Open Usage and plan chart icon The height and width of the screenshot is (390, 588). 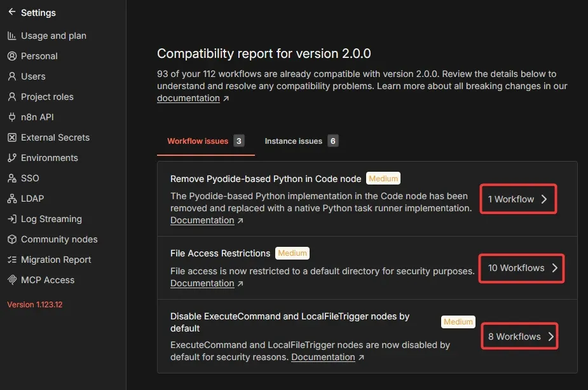tap(11, 36)
